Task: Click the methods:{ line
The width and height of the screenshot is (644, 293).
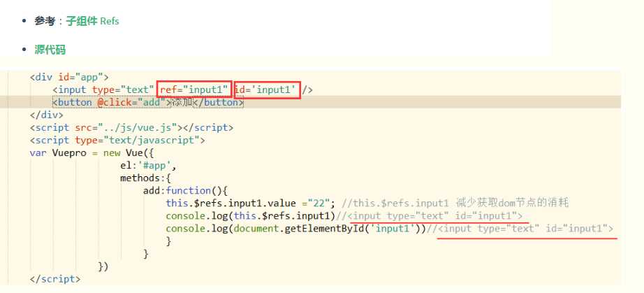Action: [x=145, y=178]
